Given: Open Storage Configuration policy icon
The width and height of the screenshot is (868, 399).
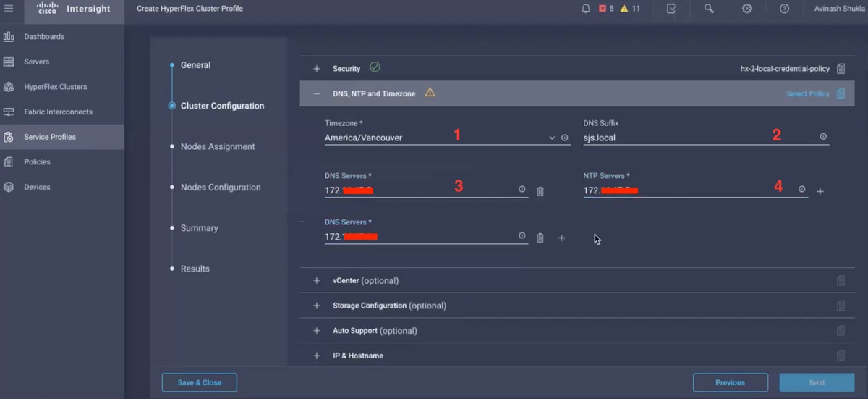Looking at the screenshot, I should point(841,306).
